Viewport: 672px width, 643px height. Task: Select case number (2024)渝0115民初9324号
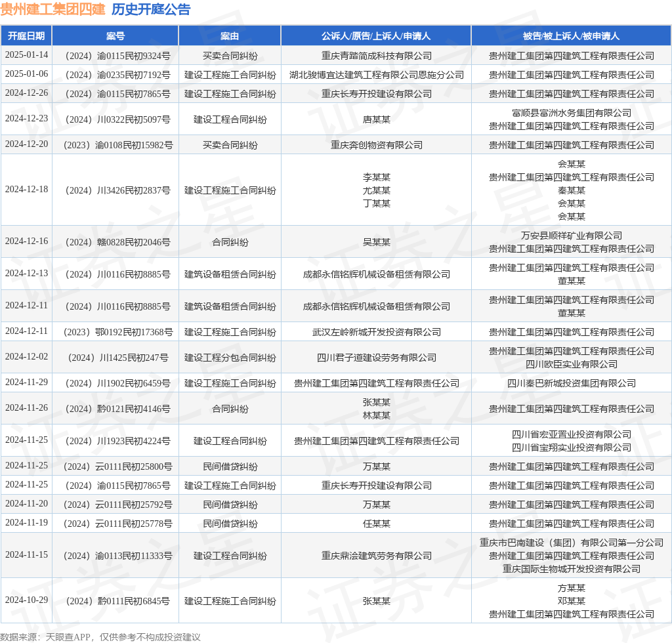(117, 56)
